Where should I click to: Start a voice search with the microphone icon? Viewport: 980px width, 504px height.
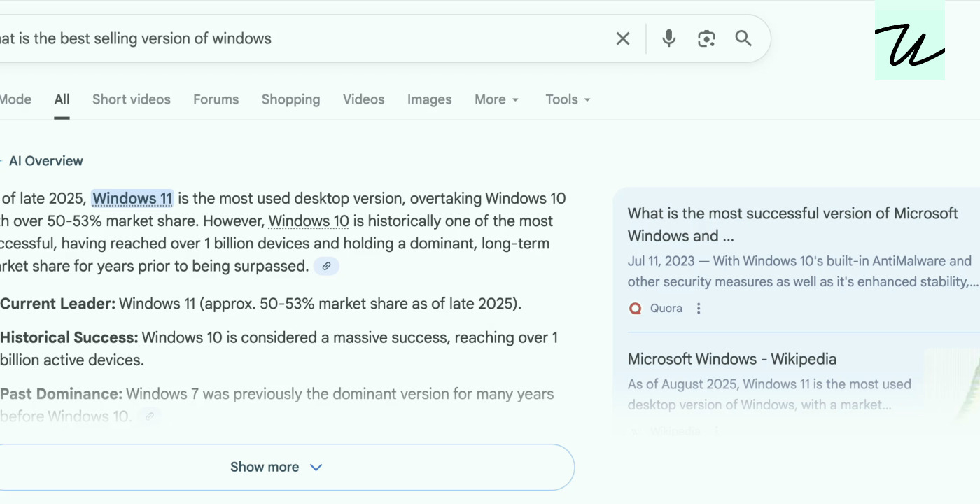(x=669, y=38)
